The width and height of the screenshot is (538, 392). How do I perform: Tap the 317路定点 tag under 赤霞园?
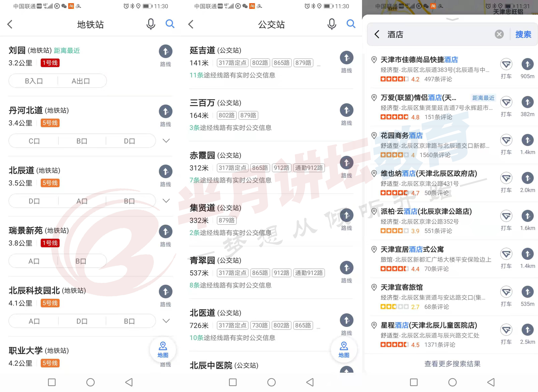point(232,168)
